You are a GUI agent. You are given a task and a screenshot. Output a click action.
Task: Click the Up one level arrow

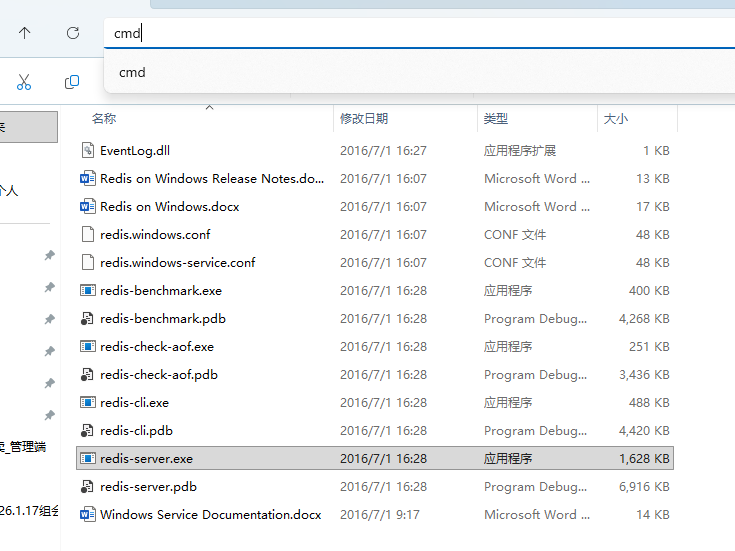point(24,33)
